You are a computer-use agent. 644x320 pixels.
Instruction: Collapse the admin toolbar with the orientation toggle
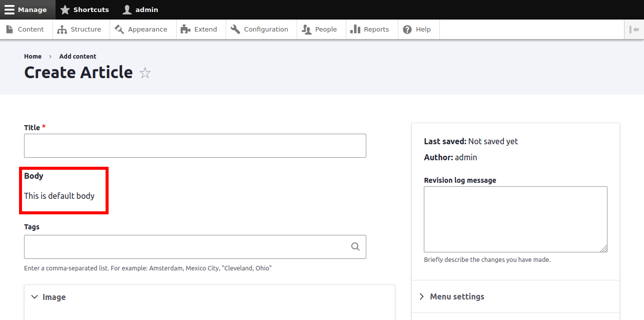tap(634, 29)
